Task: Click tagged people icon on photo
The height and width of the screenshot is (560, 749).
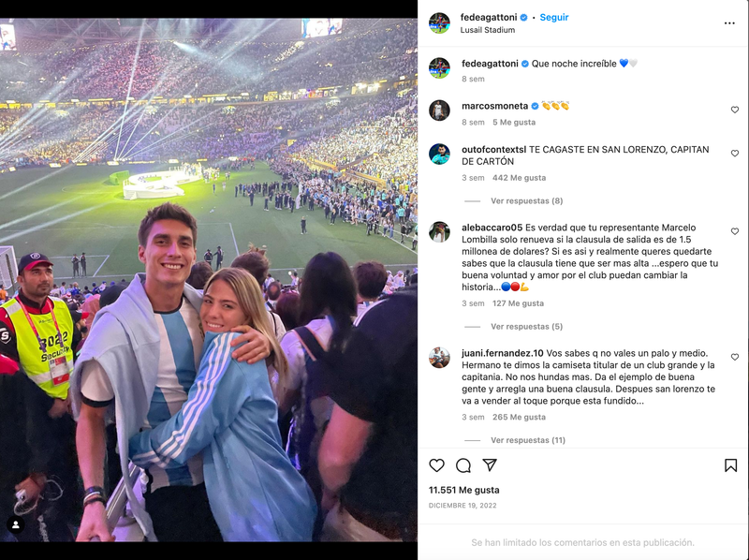Action: click(x=15, y=524)
